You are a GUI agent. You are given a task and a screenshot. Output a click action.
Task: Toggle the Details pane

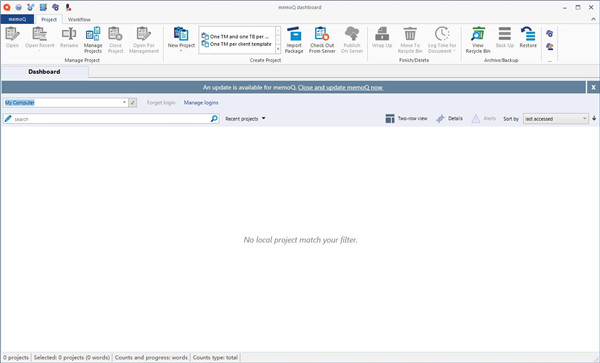coord(450,119)
